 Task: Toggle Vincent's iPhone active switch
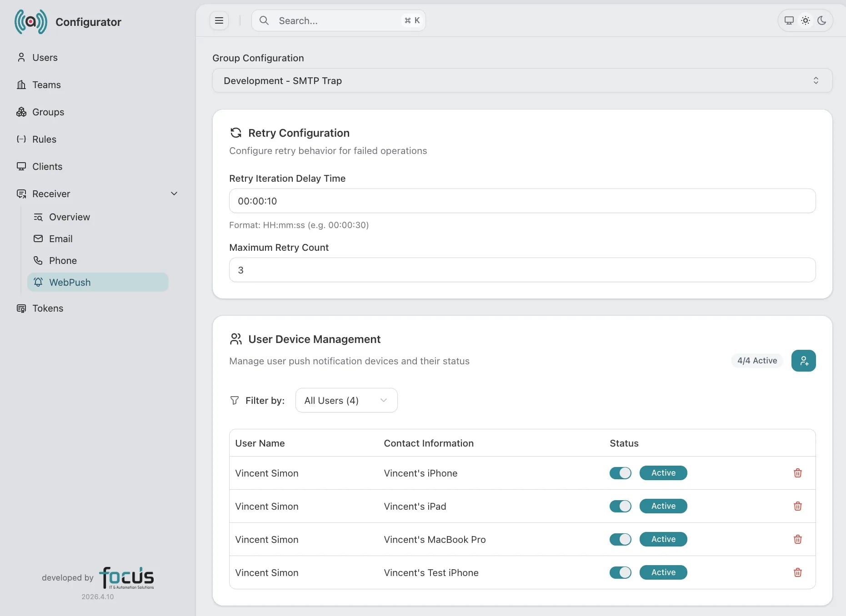point(621,473)
